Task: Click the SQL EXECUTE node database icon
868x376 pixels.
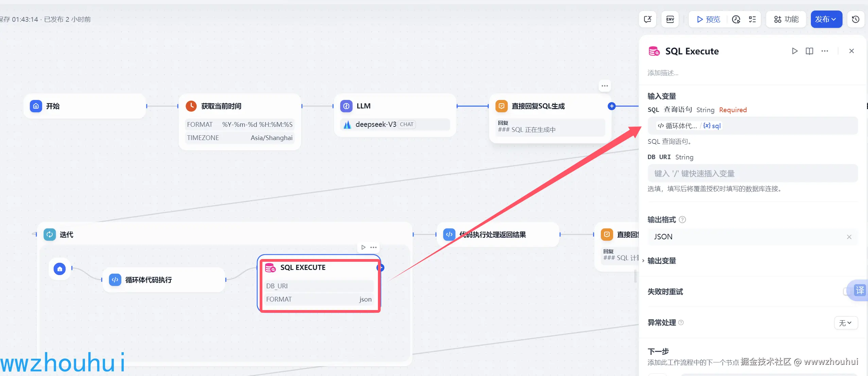Action: pyautogui.click(x=270, y=268)
